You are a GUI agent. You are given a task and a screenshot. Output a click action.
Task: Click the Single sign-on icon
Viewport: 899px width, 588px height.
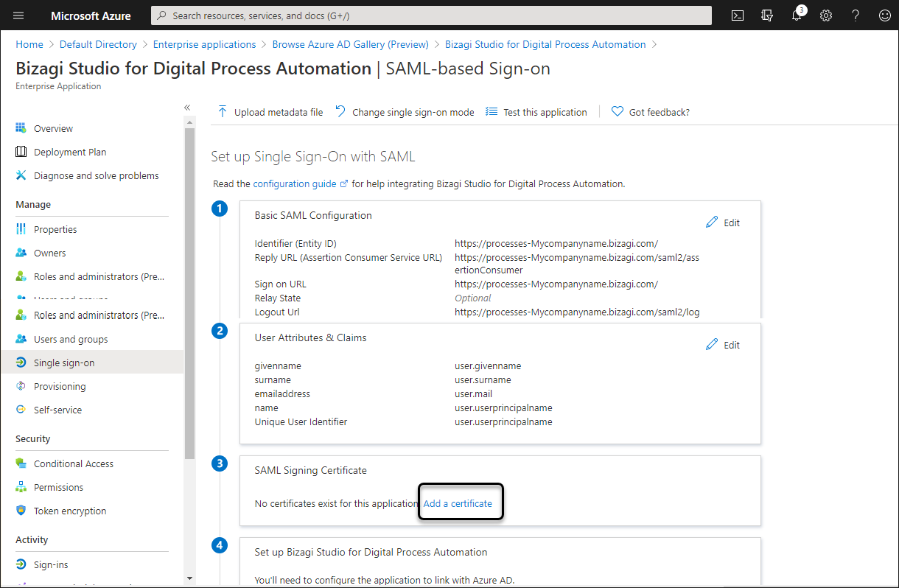click(x=21, y=363)
